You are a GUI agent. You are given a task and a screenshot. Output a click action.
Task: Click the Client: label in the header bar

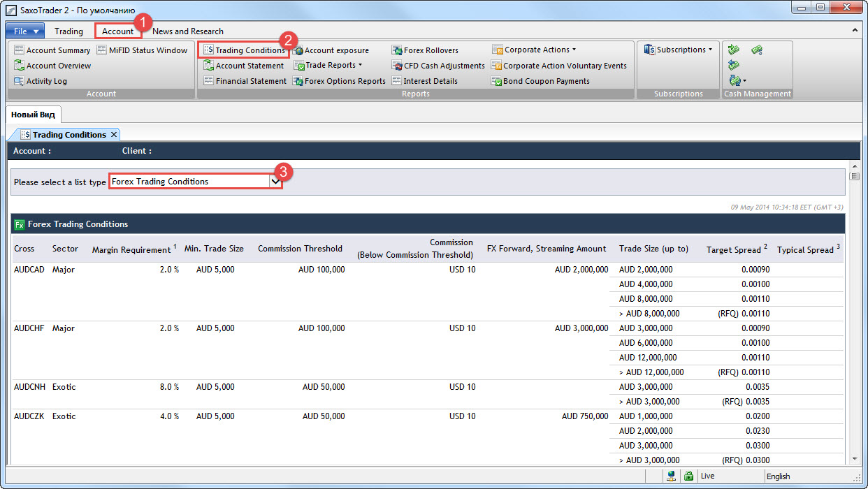137,151
